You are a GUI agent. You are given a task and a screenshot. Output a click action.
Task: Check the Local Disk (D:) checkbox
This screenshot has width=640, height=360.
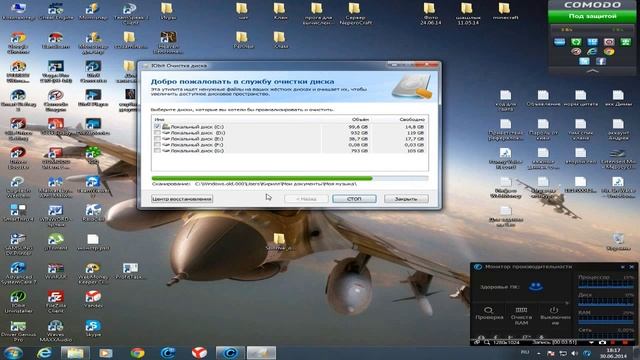click(157, 133)
